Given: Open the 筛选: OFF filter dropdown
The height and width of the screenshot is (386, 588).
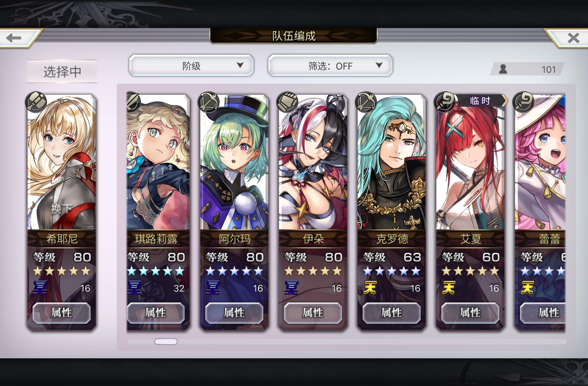Looking at the screenshot, I should coord(330,65).
